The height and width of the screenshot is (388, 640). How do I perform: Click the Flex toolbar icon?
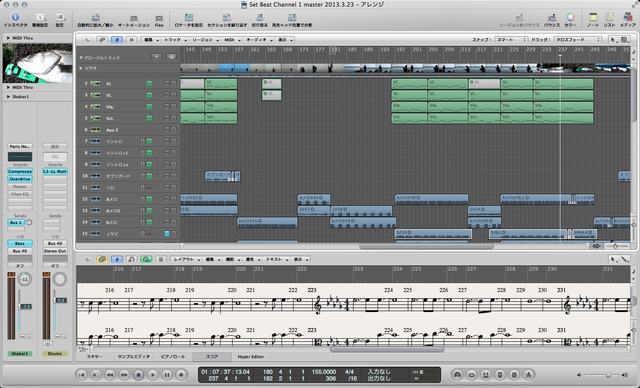pyautogui.click(x=159, y=18)
